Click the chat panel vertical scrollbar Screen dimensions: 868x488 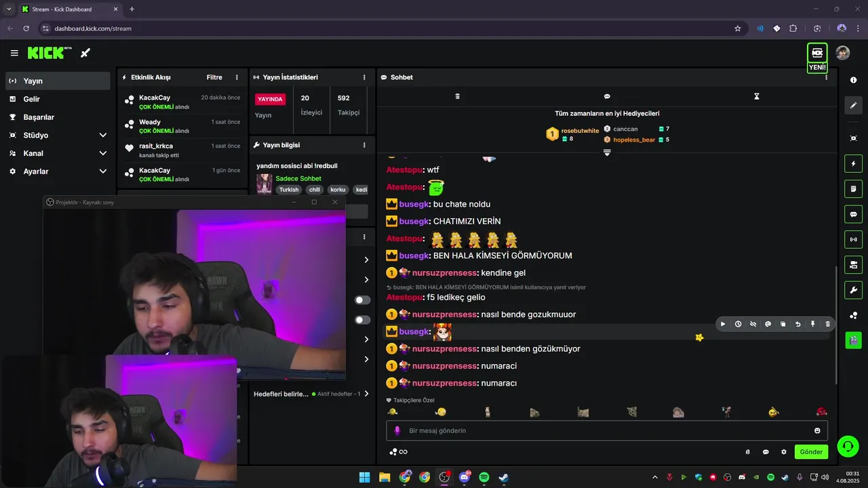(x=835, y=325)
